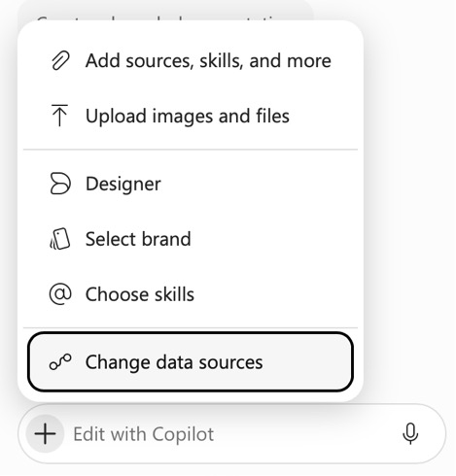Click the brand swatch cards icon
Viewport: 456px width, 476px height.
click(x=59, y=239)
